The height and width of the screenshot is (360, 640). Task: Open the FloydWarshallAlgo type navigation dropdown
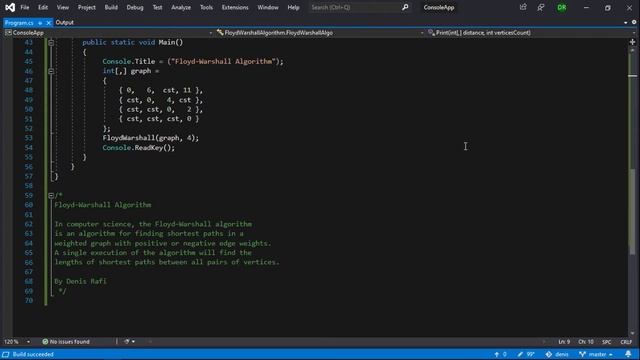tap(320, 33)
